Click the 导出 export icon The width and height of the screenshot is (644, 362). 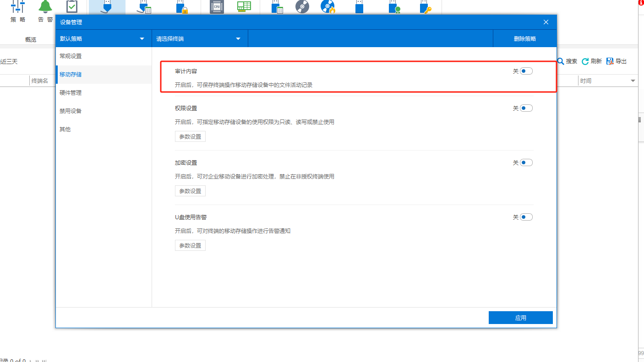tap(610, 61)
